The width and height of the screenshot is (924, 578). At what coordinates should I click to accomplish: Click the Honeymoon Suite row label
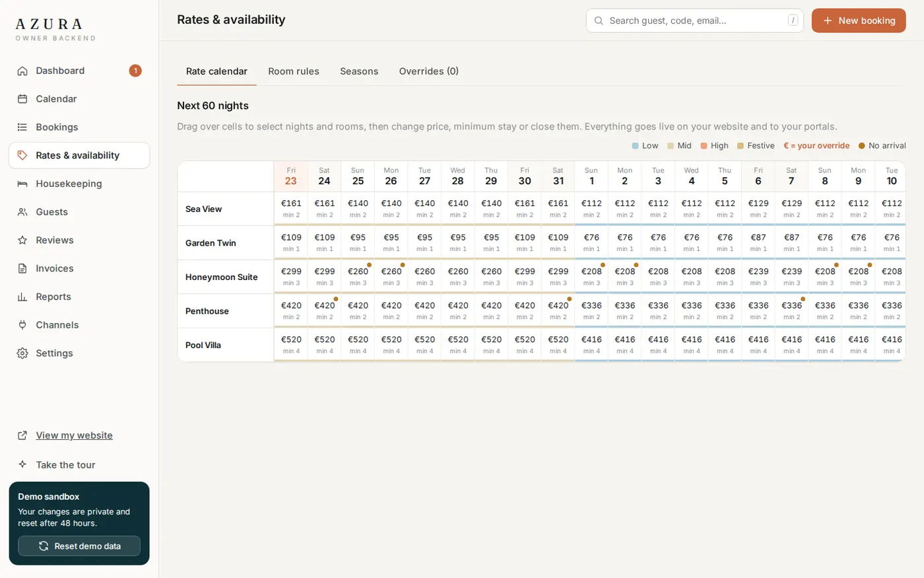[x=222, y=277]
